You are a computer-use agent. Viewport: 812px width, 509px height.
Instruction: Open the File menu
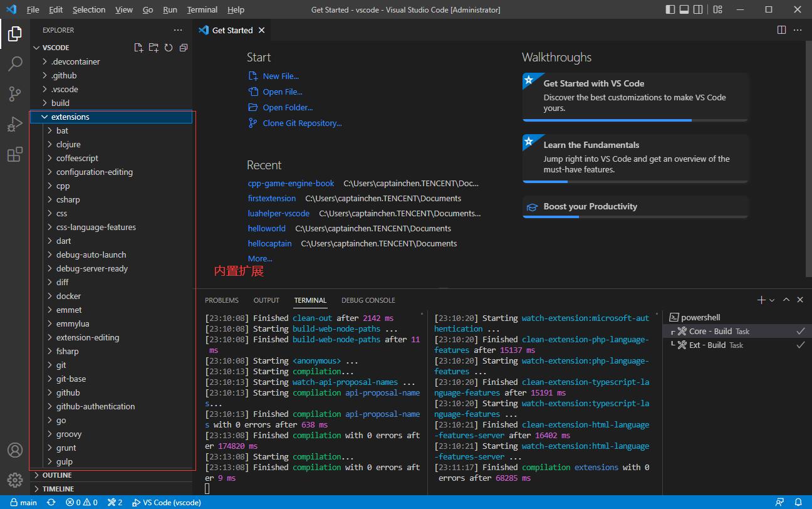click(x=33, y=9)
